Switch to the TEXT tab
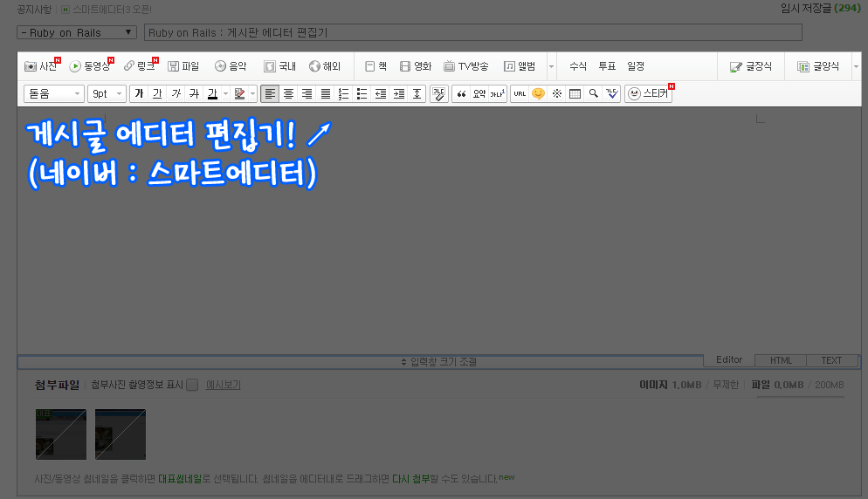868x499 pixels. 831,360
